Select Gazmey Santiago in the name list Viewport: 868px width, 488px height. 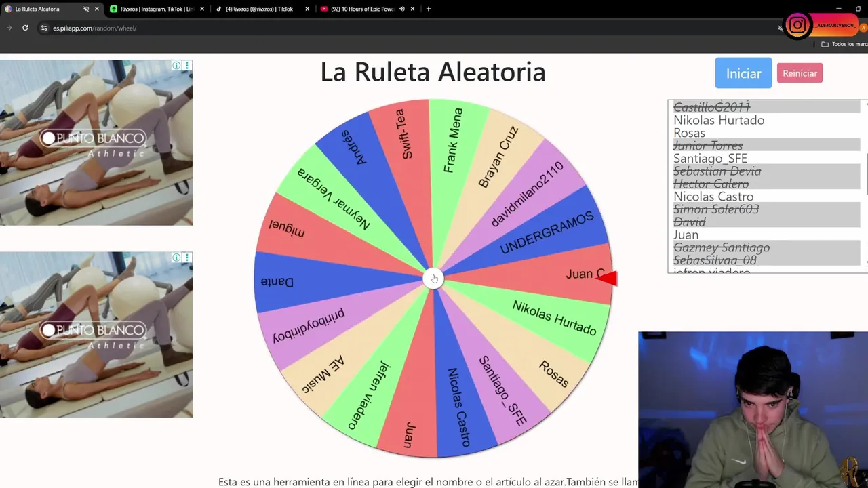pyautogui.click(x=766, y=247)
